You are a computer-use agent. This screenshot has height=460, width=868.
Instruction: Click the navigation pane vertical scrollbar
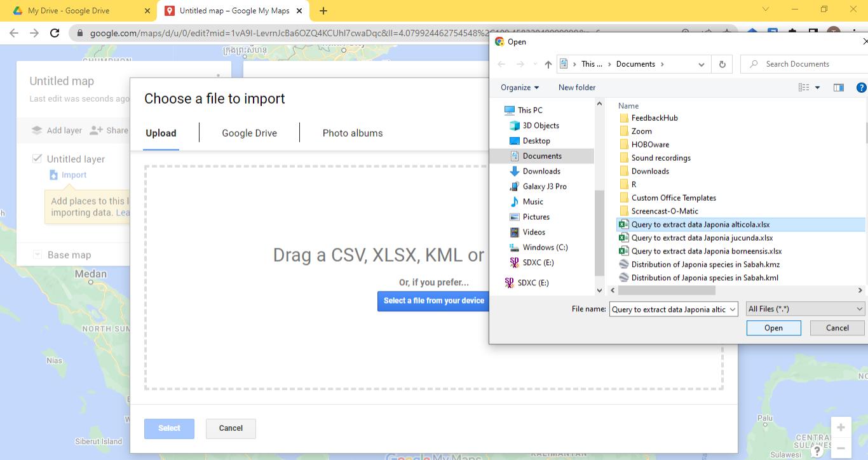(x=599, y=233)
